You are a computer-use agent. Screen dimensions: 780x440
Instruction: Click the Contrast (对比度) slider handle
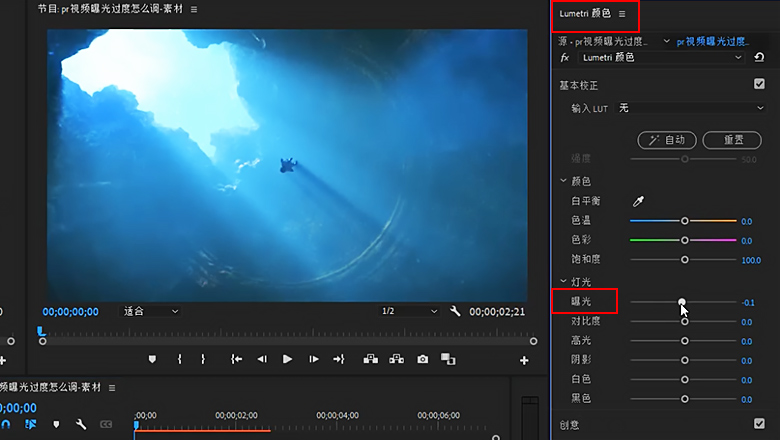tap(685, 322)
